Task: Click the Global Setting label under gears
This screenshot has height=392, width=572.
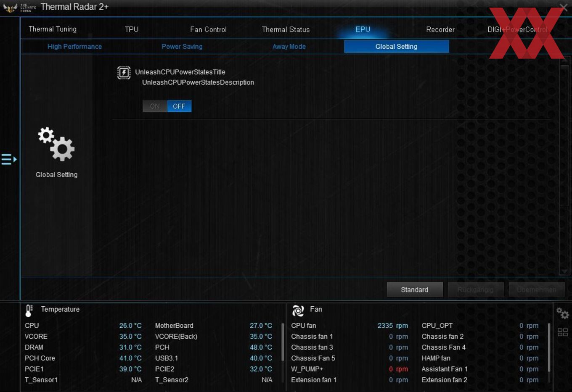Action: [56, 175]
